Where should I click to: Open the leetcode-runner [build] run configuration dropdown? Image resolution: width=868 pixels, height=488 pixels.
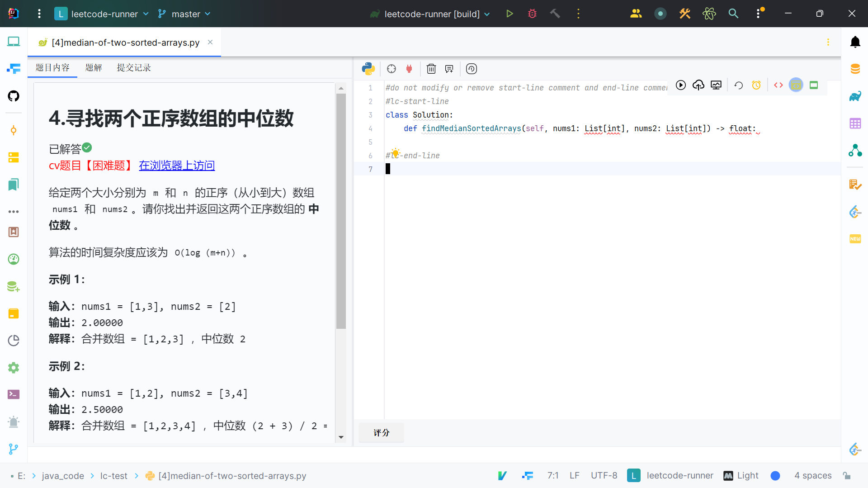pos(430,14)
